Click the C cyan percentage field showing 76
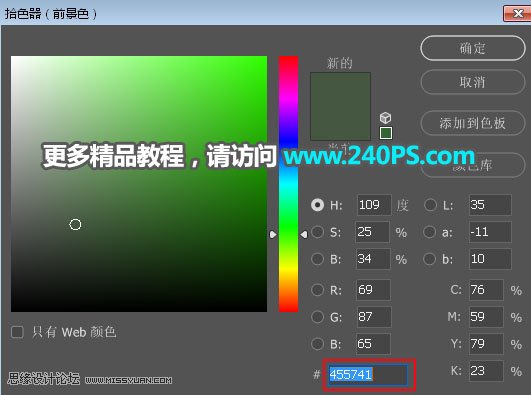The width and height of the screenshot is (531, 395). pos(486,290)
